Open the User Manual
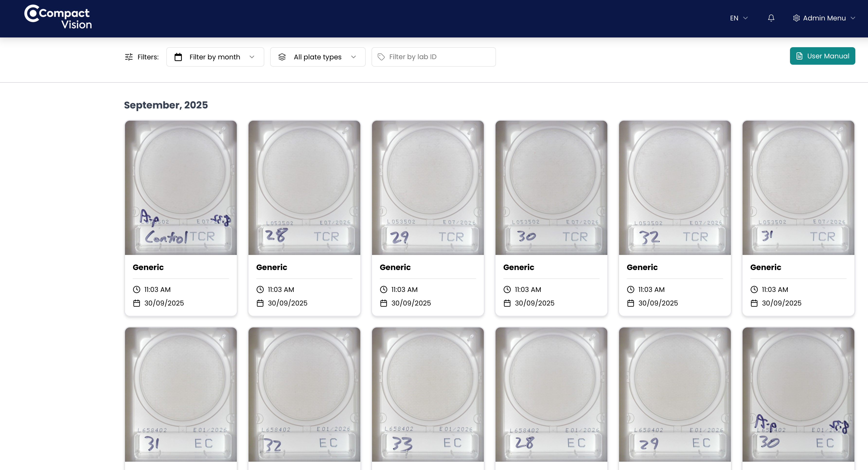 click(822, 56)
